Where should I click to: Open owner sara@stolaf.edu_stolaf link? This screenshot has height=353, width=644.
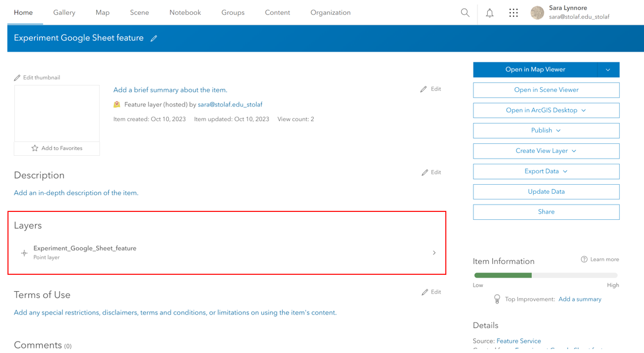(x=230, y=104)
